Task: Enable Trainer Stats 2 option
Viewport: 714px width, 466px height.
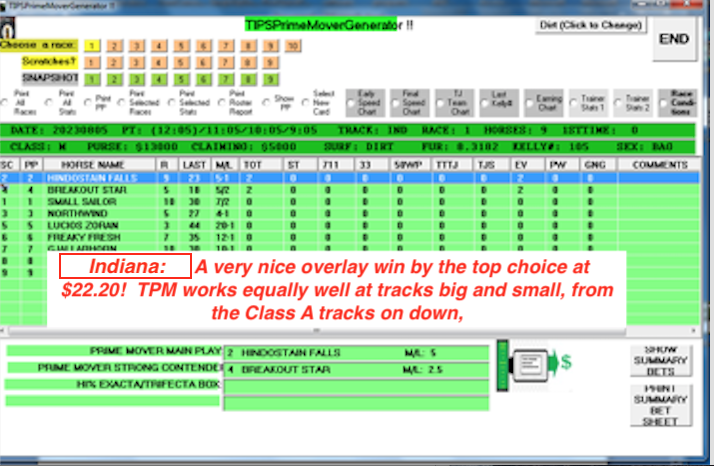Action: pos(633,103)
